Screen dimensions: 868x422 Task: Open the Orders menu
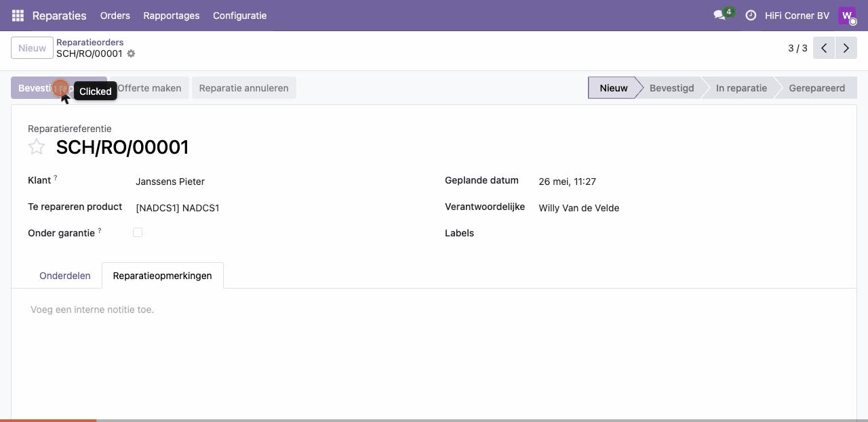[x=115, y=15]
